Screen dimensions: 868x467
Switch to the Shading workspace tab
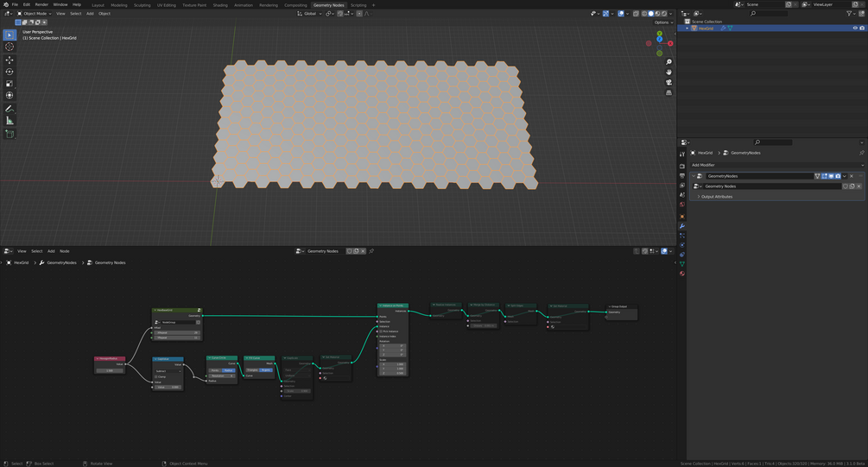point(220,5)
